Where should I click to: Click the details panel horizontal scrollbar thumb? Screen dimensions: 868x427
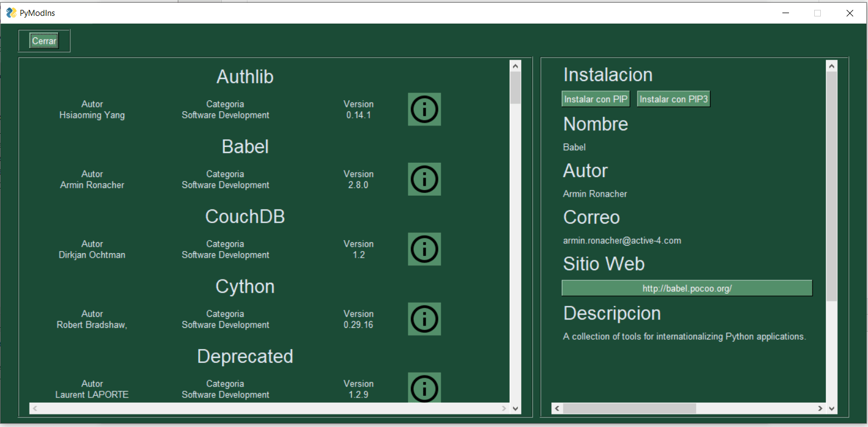coord(629,408)
